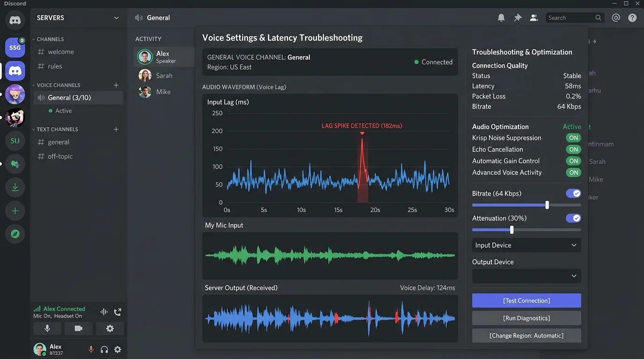Open Discord home from top logo
The width and height of the screenshot is (644, 359).
click(15, 20)
